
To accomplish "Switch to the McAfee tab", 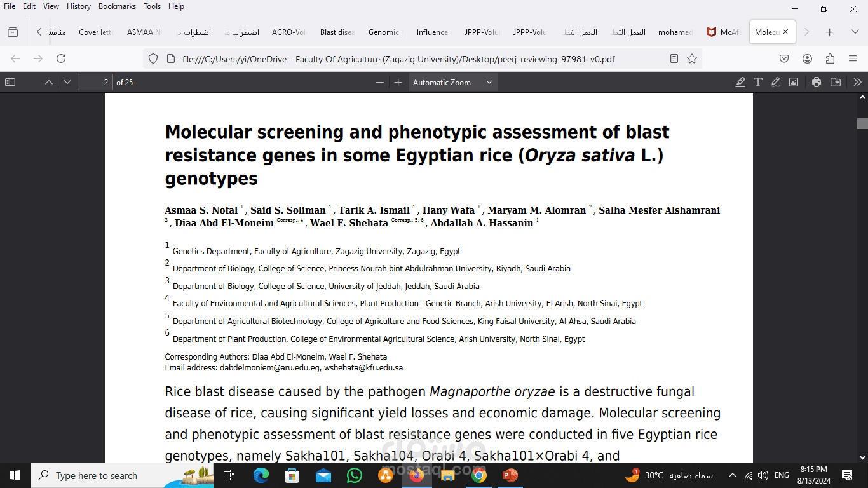I will coord(724,32).
